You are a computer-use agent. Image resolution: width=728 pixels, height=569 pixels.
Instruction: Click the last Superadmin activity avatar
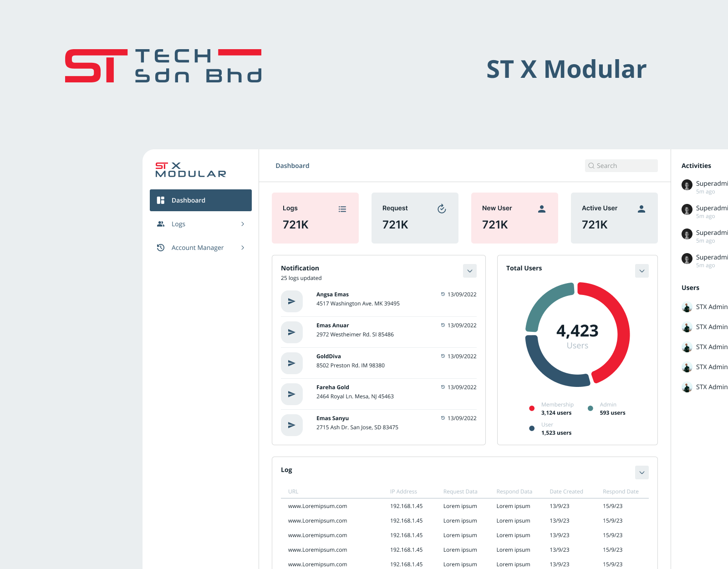(x=687, y=259)
